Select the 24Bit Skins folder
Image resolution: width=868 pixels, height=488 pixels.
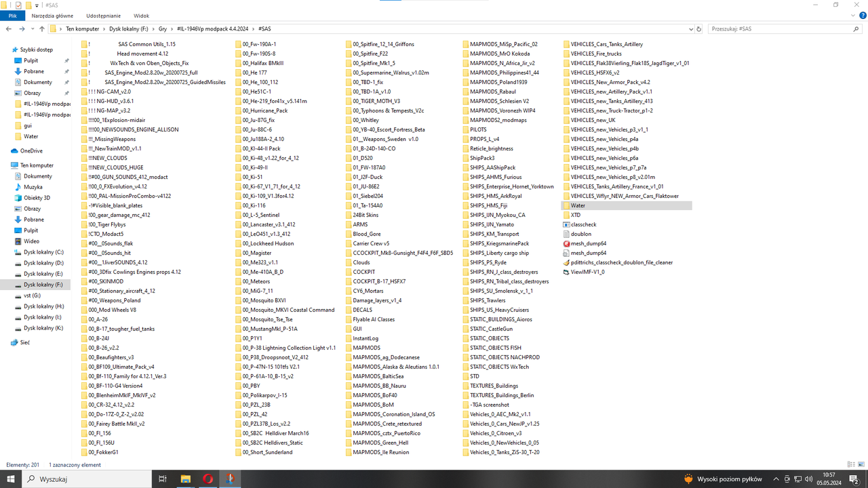pyautogui.click(x=361, y=215)
